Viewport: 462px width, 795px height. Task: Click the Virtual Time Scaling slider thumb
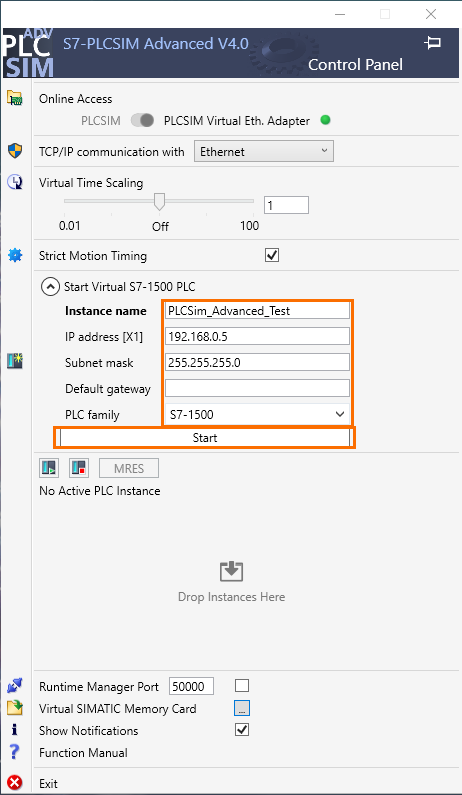tap(159, 201)
